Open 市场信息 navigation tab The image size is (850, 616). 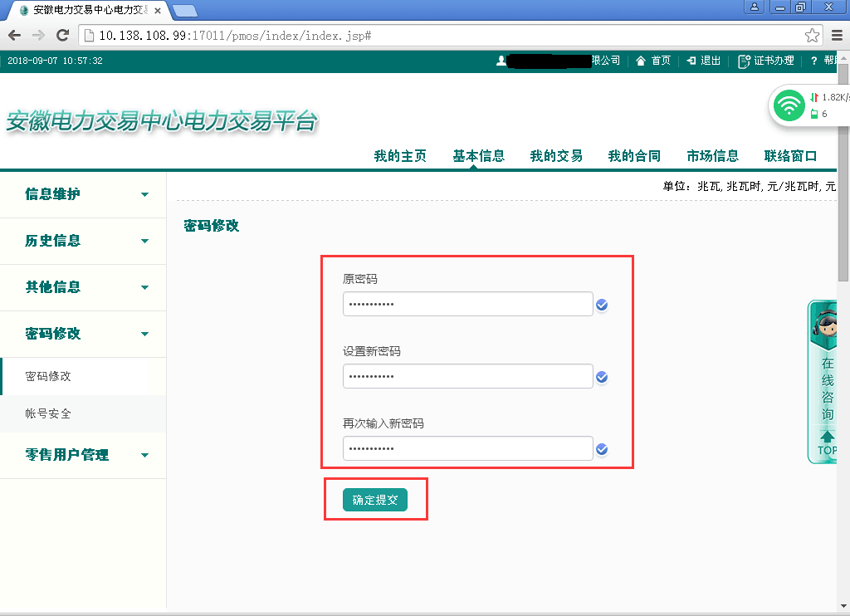click(x=712, y=156)
